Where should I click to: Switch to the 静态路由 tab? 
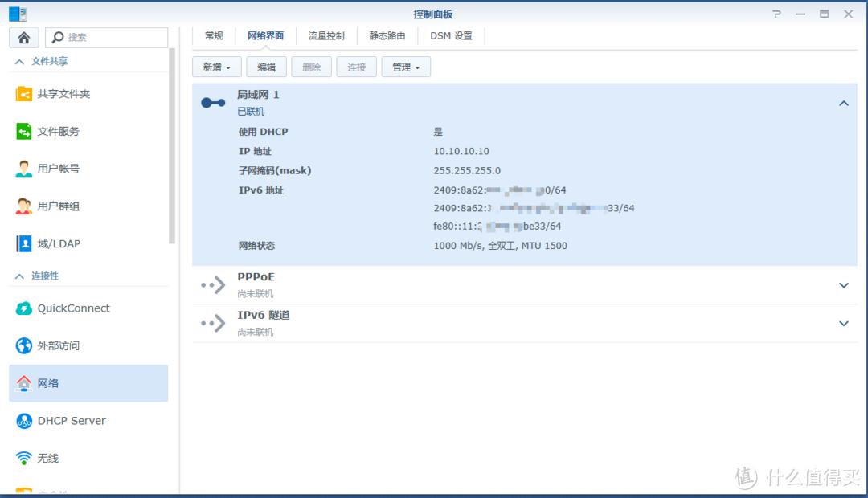pyautogui.click(x=387, y=36)
